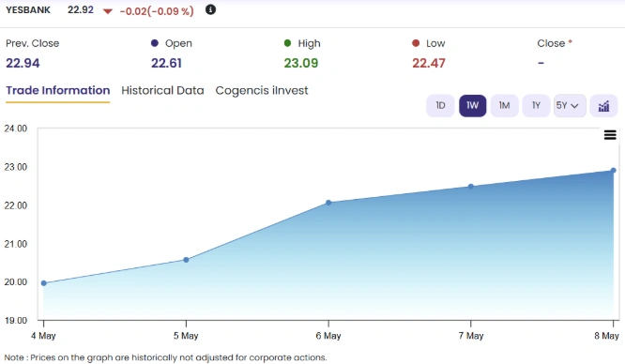This screenshot has width=625, height=364.
Task: Click the 20.00 y-axis label
Action: tap(16, 281)
